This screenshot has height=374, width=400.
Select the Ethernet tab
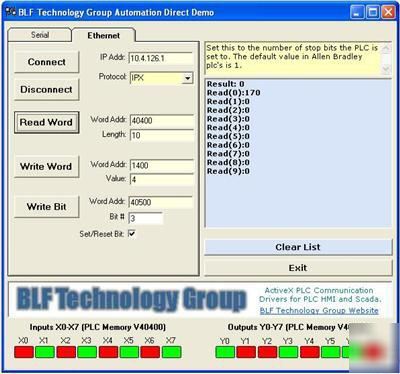[104, 35]
